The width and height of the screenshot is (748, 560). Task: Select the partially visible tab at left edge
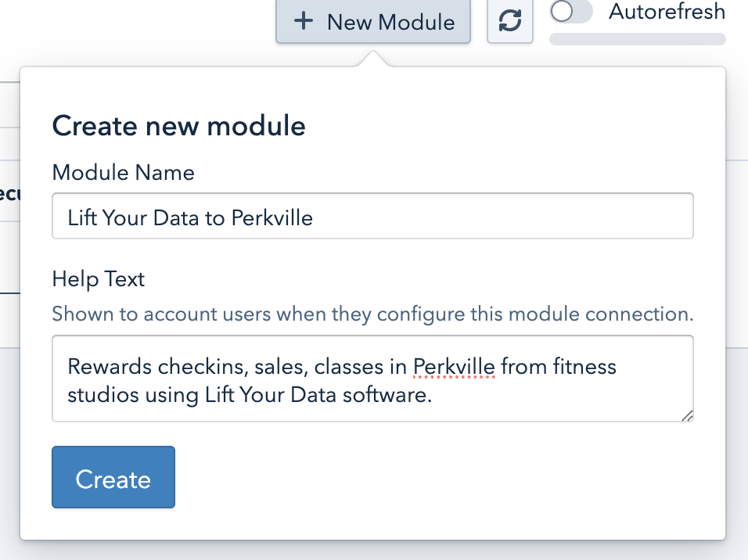point(9,195)
